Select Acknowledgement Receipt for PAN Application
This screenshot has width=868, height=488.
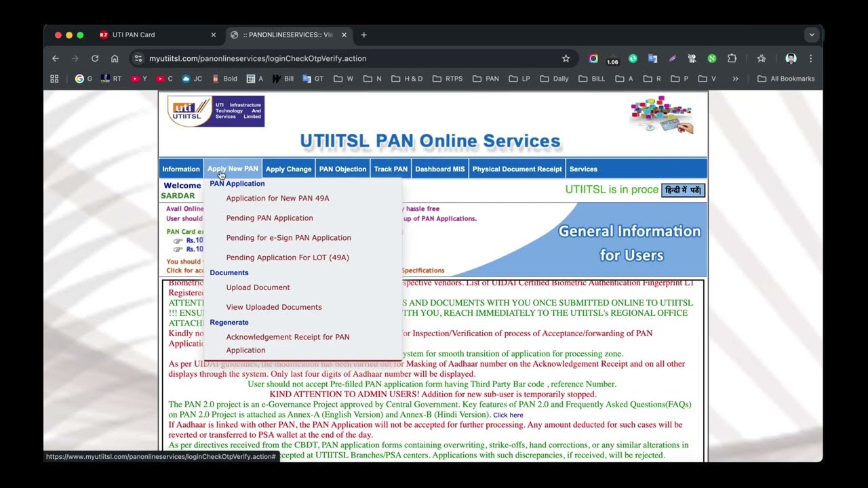(288, 344)
